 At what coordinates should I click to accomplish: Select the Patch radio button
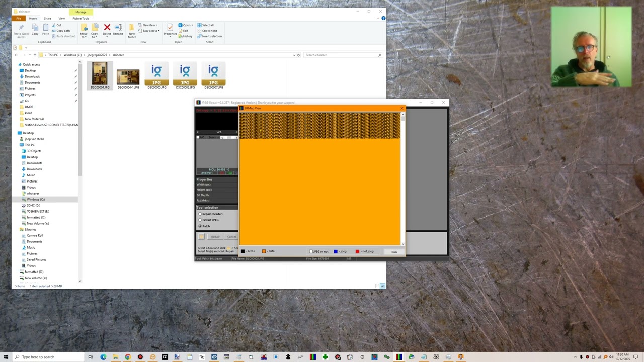(x=200, y=226)
